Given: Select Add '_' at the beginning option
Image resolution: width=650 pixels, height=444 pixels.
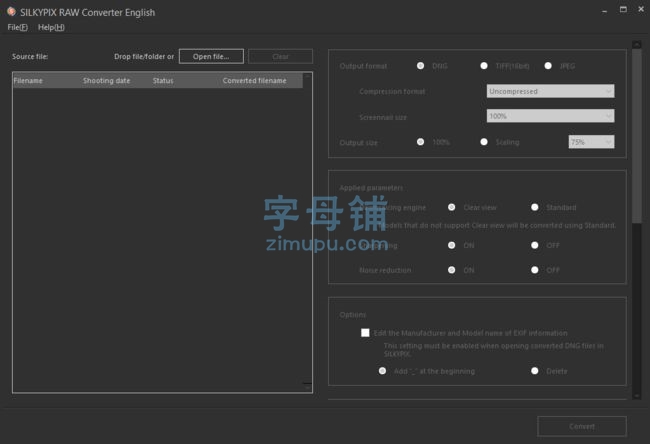Looking at the screenshot, I should click(x=382, y=371).
